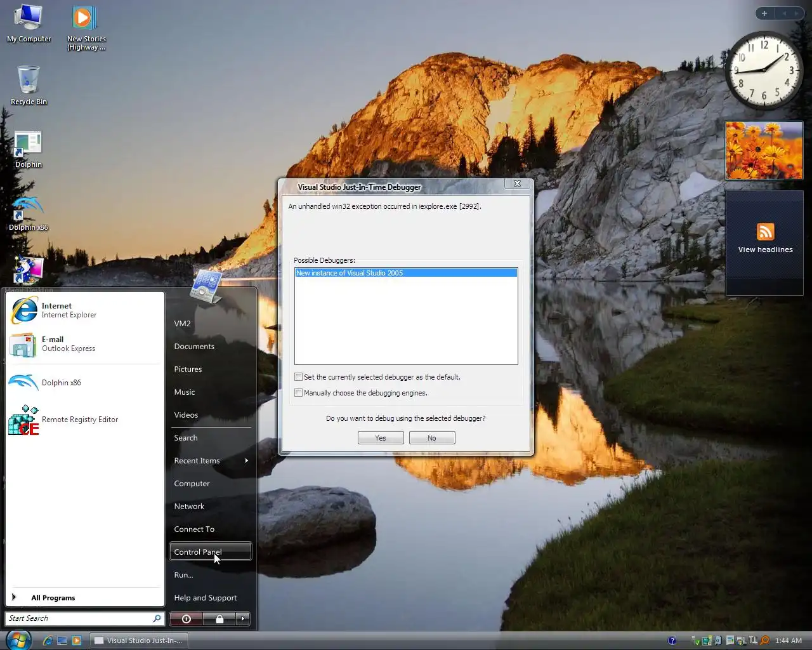
Task: Click the magnifier icon in Start Search
Action: click(x=157, y=618)
